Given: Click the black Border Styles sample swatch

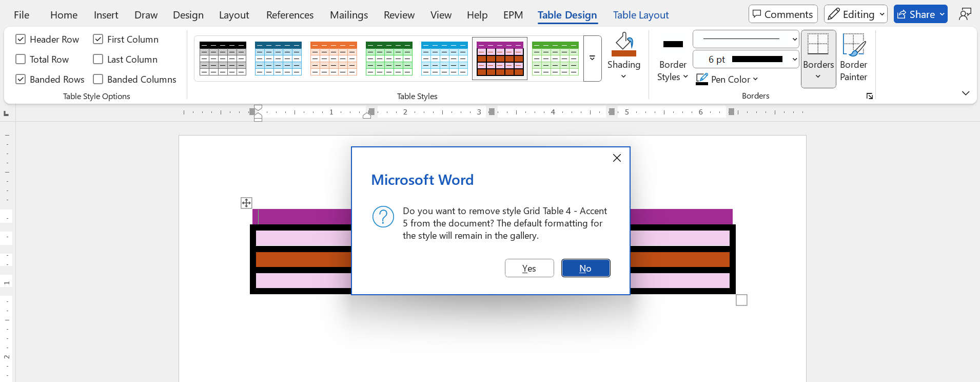Looking at the screenshot, I should coord(673,44).
